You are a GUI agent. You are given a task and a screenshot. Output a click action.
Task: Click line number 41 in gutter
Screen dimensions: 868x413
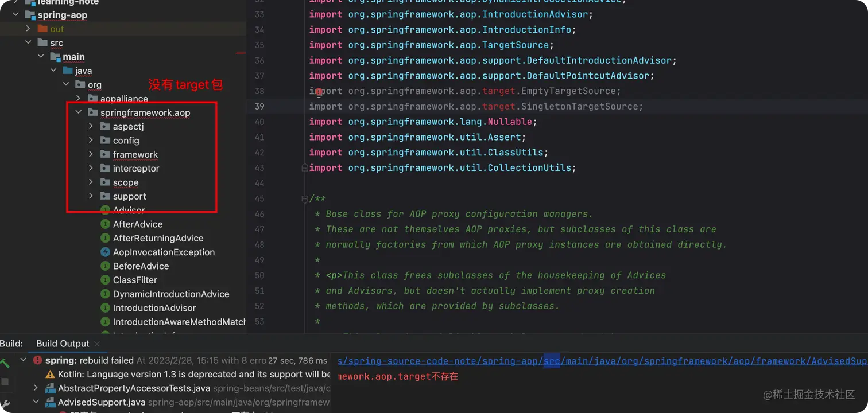pyautogui.click(x=259, y=137)
